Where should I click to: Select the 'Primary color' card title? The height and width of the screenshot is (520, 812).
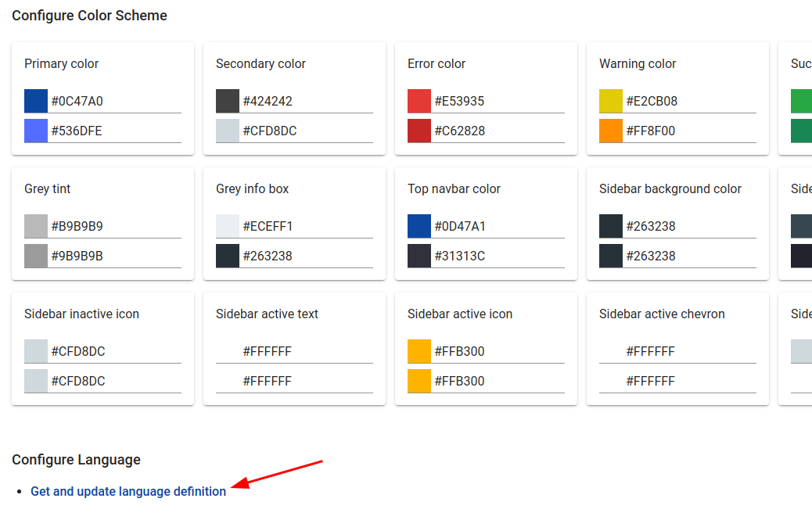tap(61, 63)
